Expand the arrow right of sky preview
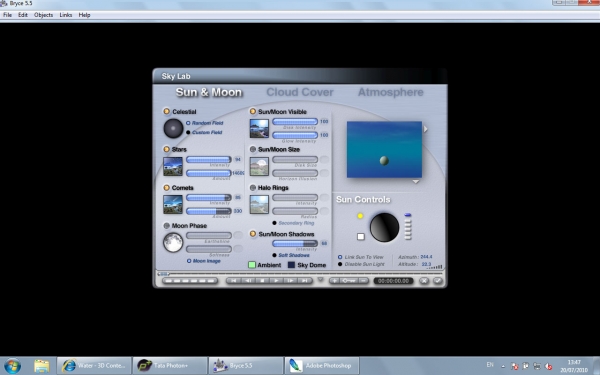Viewport: 600px width, 375px height. 426,129
